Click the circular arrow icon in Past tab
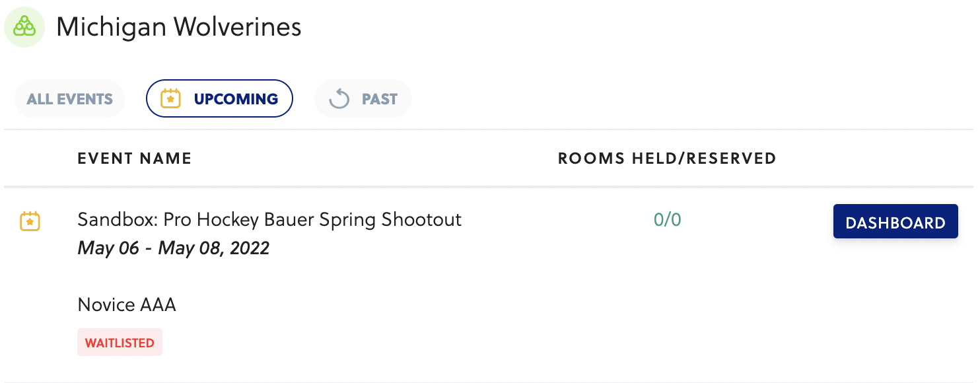The width and height of the screenshot is (980, 383). (339, 100)
